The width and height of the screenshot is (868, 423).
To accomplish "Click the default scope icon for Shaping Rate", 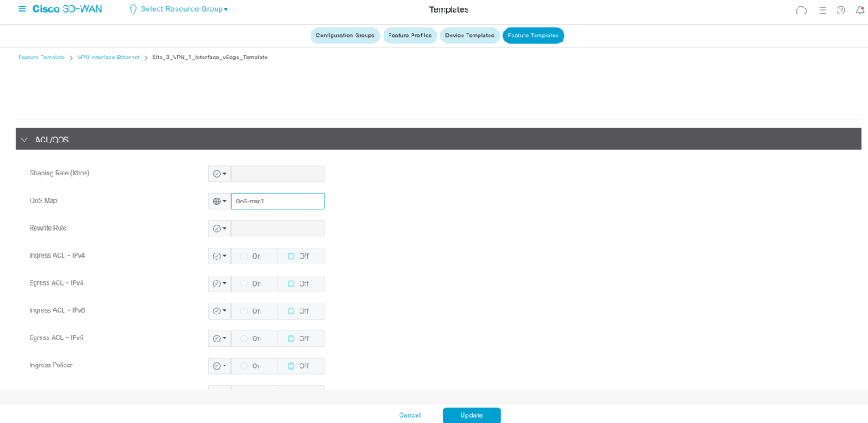I will pos(216,174).
